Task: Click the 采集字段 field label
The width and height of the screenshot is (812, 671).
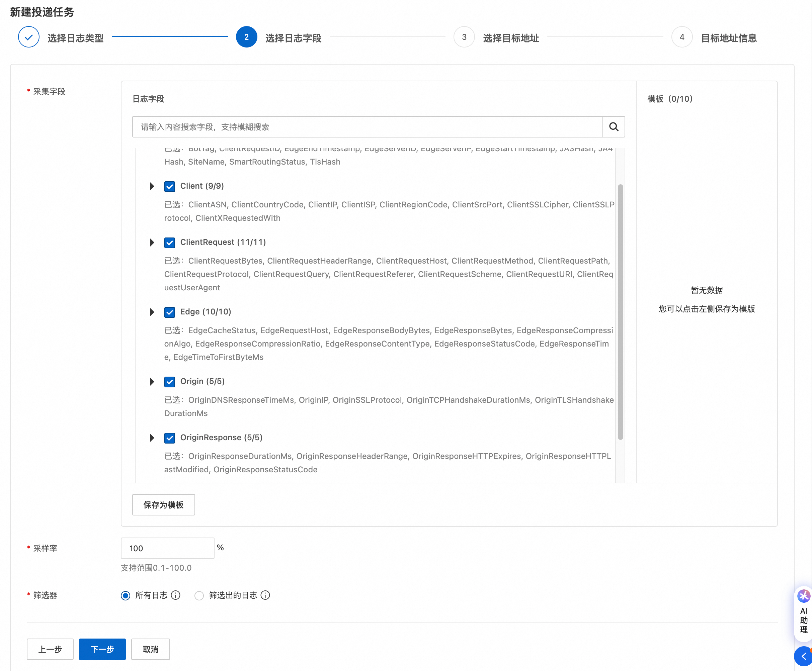Action: pyautogui.click(x=49, y=92)
